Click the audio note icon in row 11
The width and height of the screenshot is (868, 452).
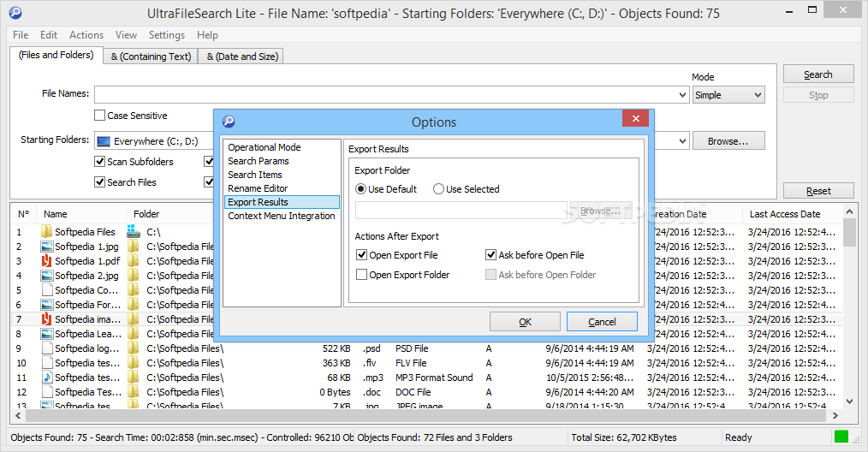tap(47, 378)
